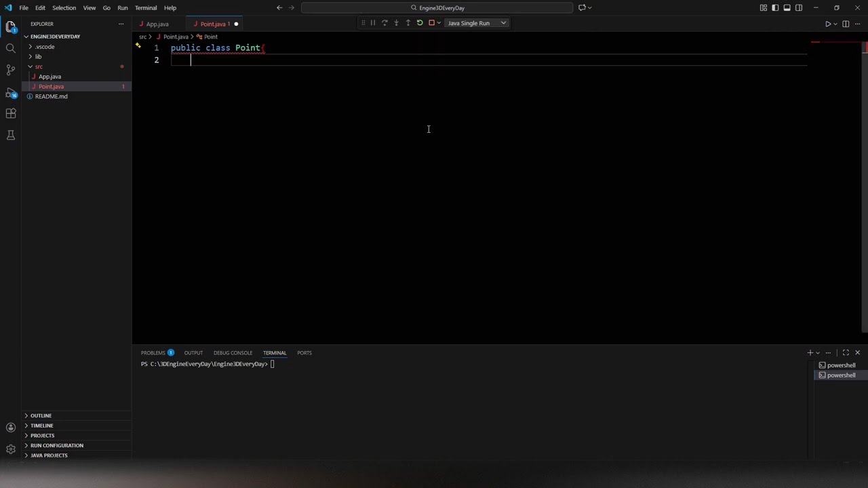Click the Engine3DEveryDay command center search box
868x488 pixels.
(437, 7)
